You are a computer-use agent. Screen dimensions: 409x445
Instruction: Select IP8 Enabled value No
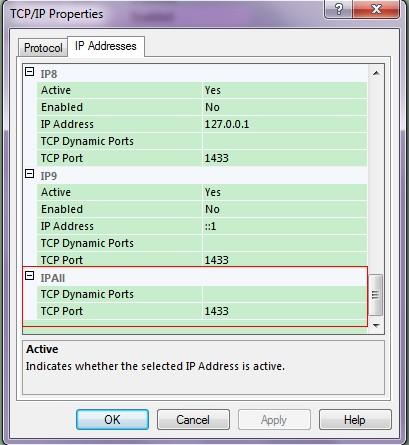click(x=285, y=107)
